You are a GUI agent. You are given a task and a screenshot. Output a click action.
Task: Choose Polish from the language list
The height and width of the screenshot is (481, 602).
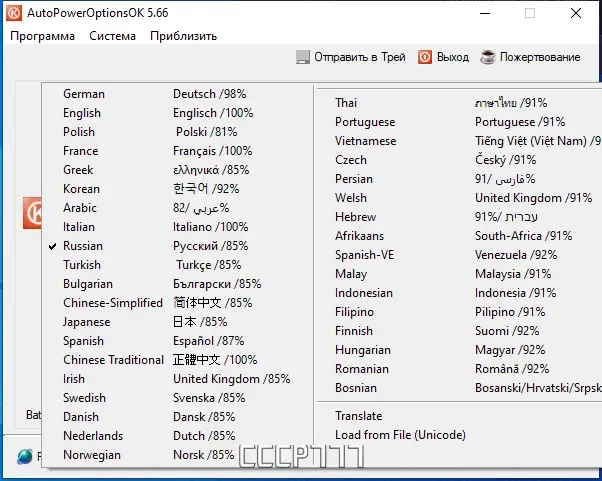tap(178, 132)
